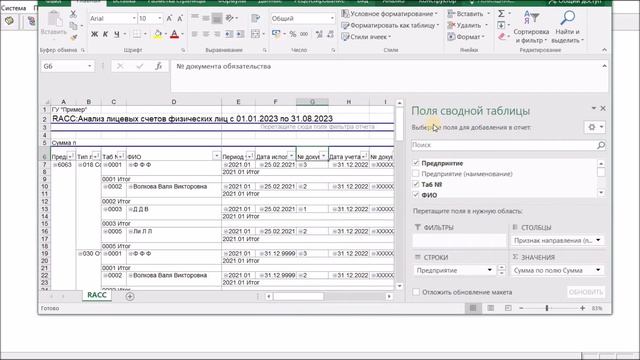Open Форматировать как таблицу dropdown
This screenshot has height=360, width=640.
[x=391, y=25]
